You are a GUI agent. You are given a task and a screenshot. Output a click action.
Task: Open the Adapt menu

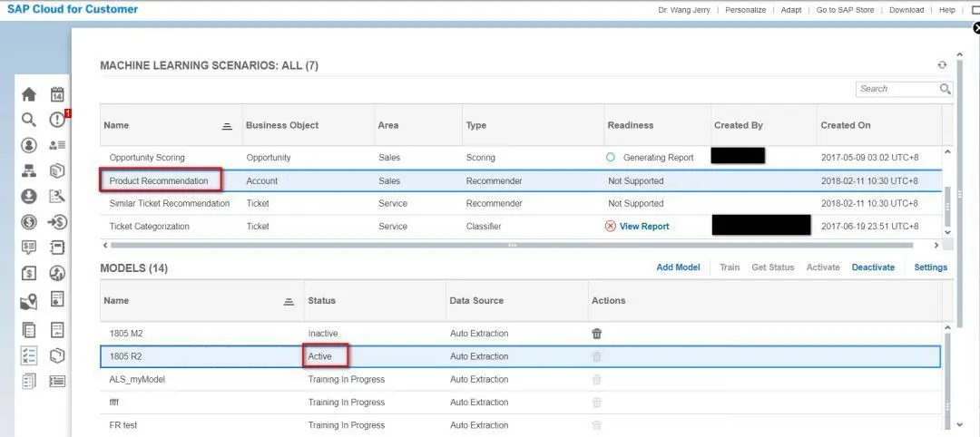pyautogui.click(x=790, y=10)
